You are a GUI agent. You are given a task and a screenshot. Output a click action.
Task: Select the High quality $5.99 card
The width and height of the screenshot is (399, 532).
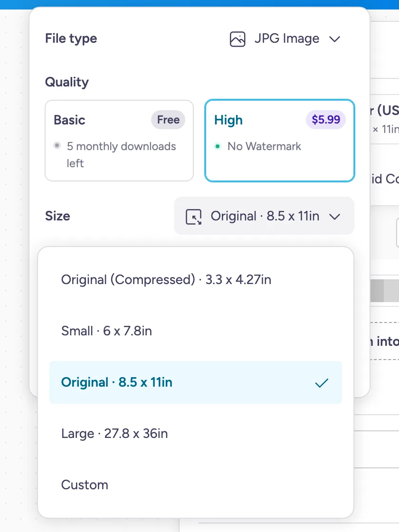click(280, 141)
